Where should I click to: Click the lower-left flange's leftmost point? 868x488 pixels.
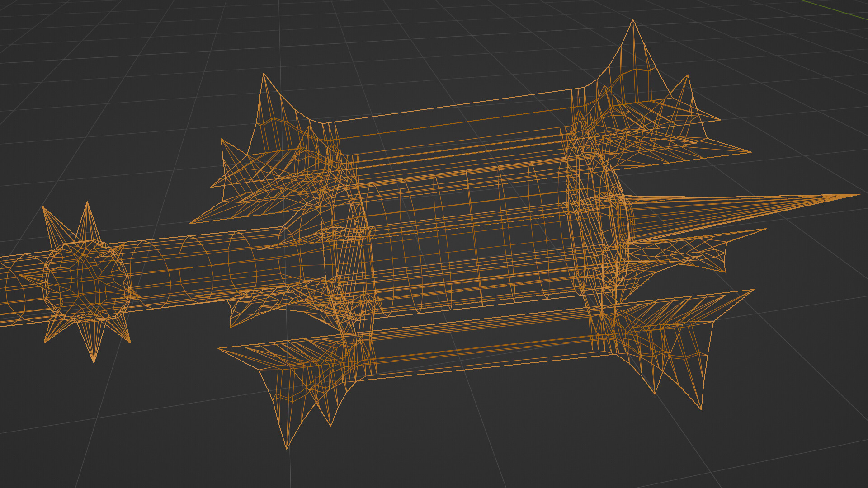pyautogui.click(x=219, y=349)
